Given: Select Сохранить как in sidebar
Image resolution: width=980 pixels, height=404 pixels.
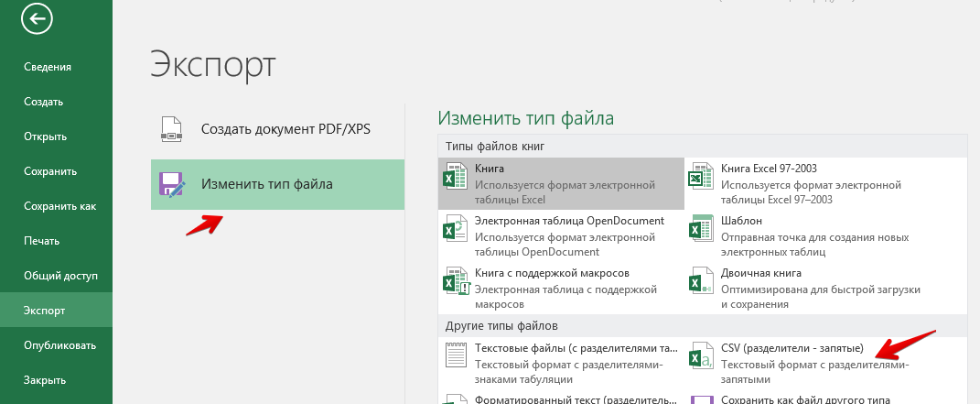Looking at the screenshot, I should (59, 206).
